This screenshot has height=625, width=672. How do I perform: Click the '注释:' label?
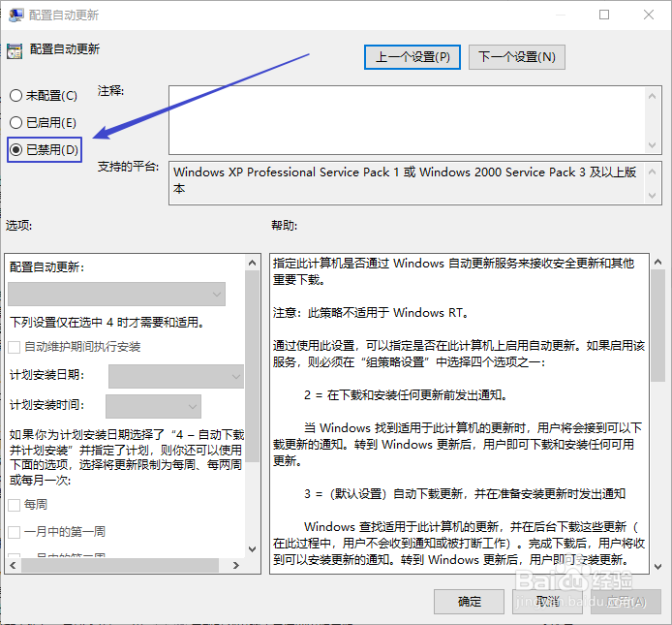(110, 91)
